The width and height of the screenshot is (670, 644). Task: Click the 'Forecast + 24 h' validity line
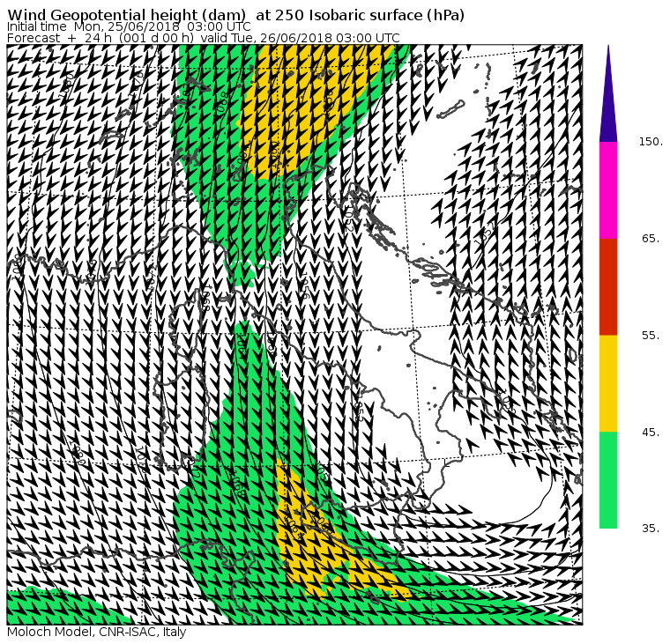(x=204, y=38)
